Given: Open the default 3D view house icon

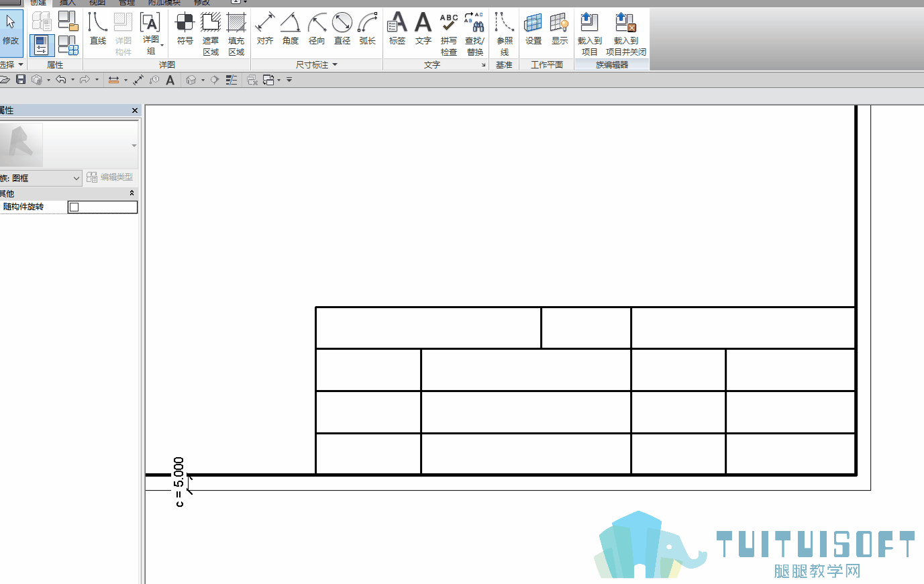Looking at the screenshot, I should (x=191, y=80).
